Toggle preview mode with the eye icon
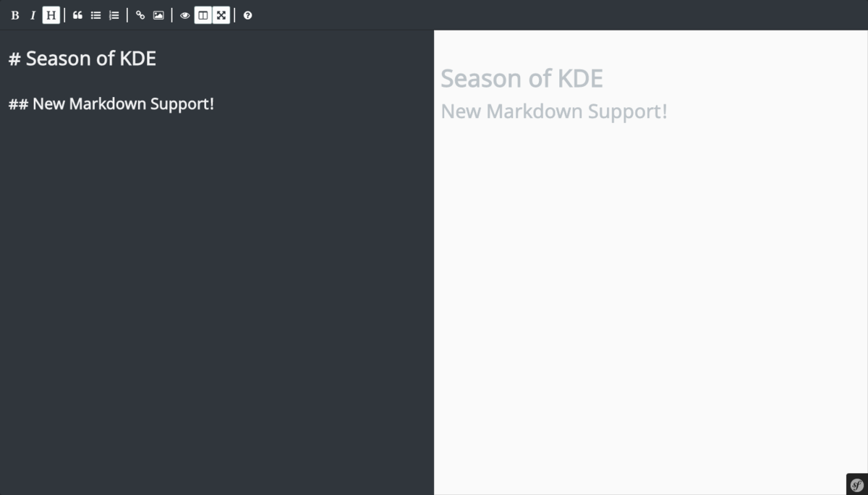 pos(185,15)
